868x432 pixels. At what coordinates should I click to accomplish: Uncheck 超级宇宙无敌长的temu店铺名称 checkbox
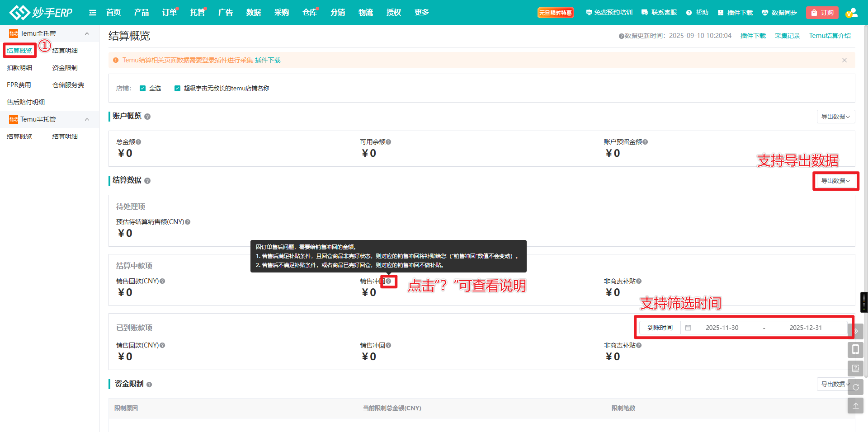[x=178, y=89]
